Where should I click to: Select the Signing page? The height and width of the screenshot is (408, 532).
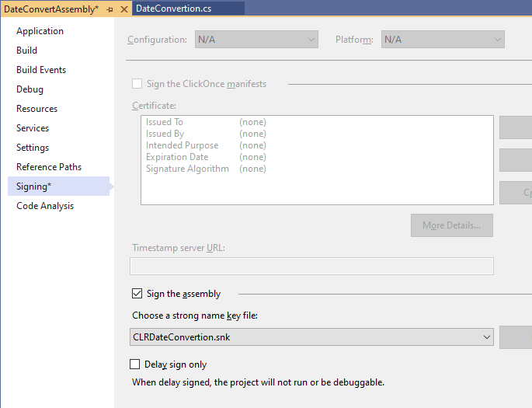[33, 187]
